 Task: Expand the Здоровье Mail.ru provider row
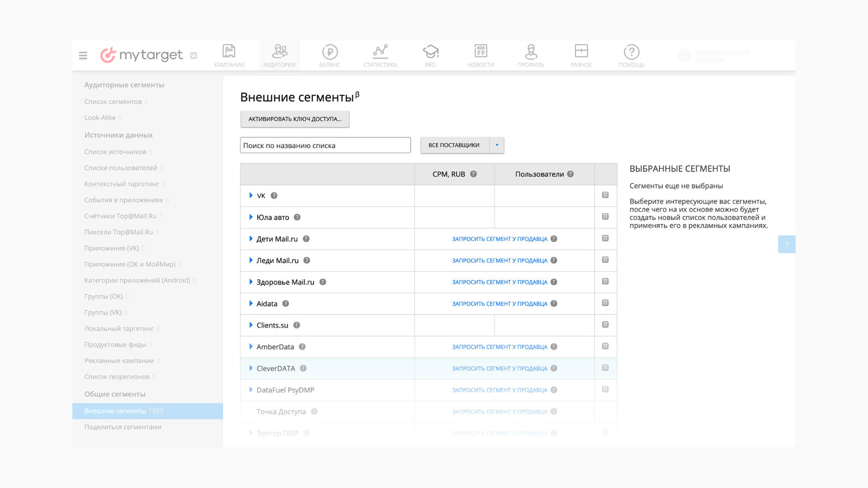point(251,282)
